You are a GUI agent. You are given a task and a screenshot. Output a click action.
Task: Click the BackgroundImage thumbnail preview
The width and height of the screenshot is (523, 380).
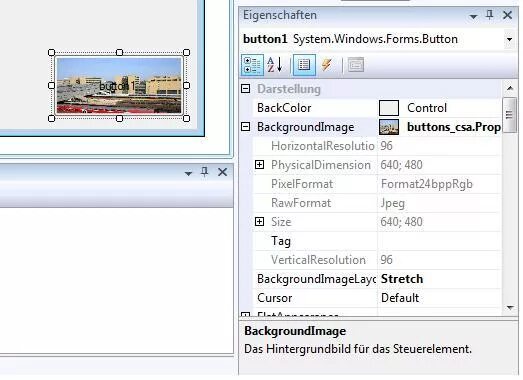tap(389, 127)
